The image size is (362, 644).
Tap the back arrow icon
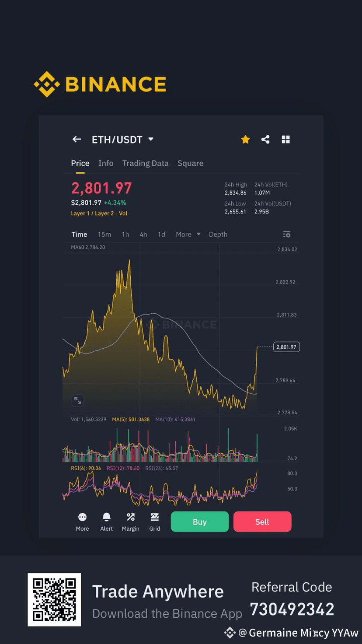click(x=77, y=139)
